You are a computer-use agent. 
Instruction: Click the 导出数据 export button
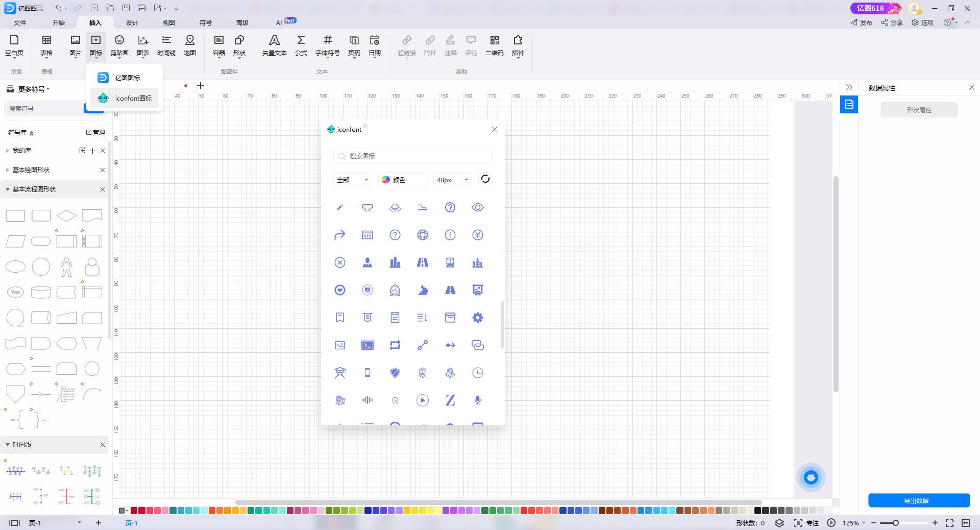pyautogui.click(x=919, y=500)
